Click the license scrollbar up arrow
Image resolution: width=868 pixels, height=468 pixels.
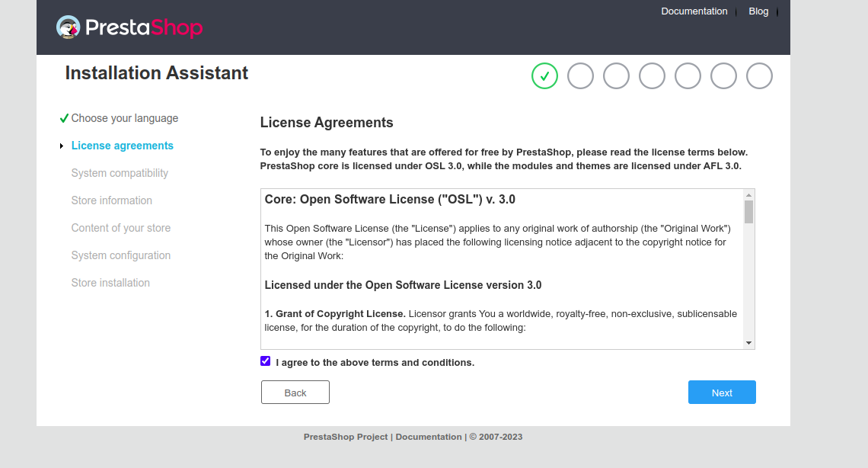[x=748, y=194]
